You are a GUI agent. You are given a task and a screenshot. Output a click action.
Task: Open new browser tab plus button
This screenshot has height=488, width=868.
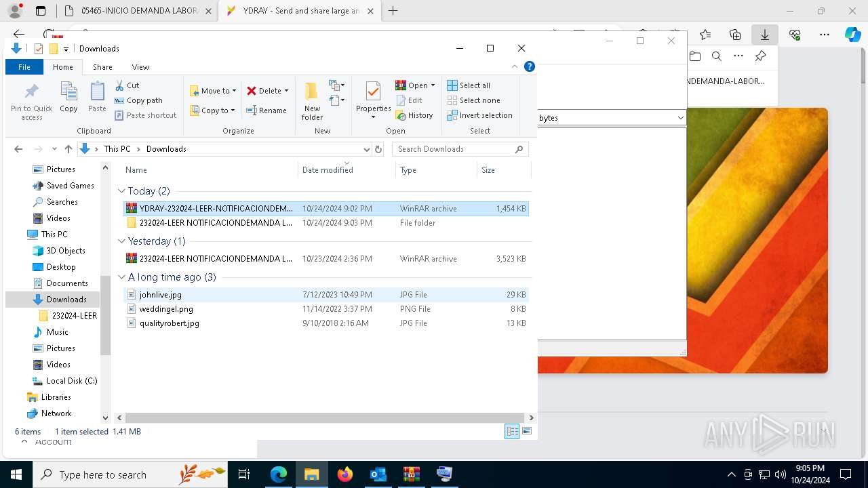tap(393, 11)
